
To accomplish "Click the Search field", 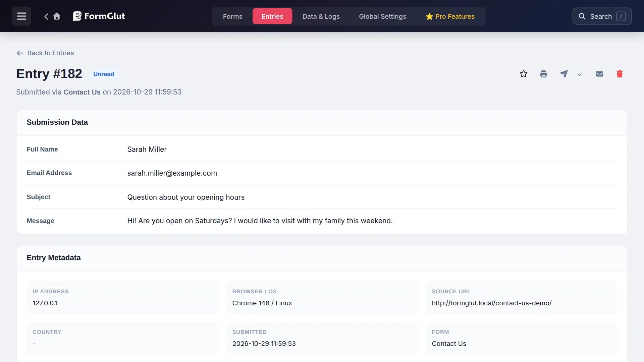I will coord(602,16).
